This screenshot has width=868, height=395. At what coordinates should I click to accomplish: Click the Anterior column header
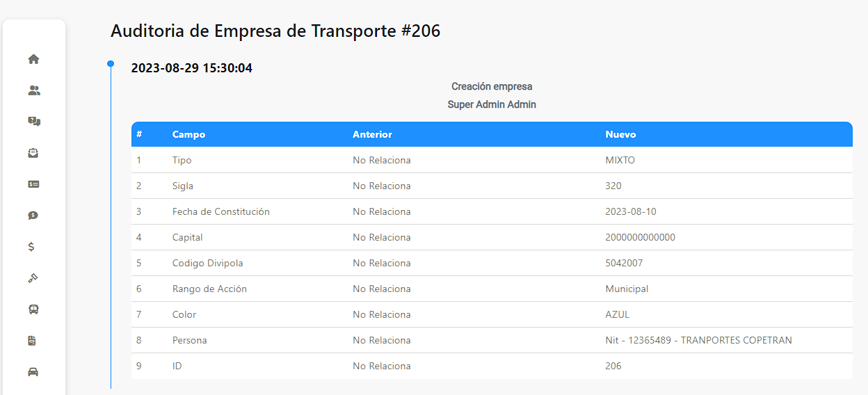[x=372, y=134]
